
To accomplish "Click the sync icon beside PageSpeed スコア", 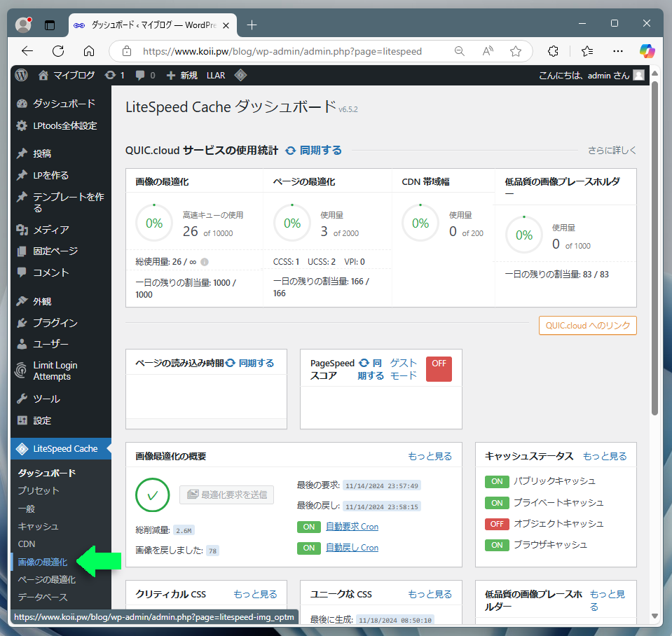I will click(364, 363).
